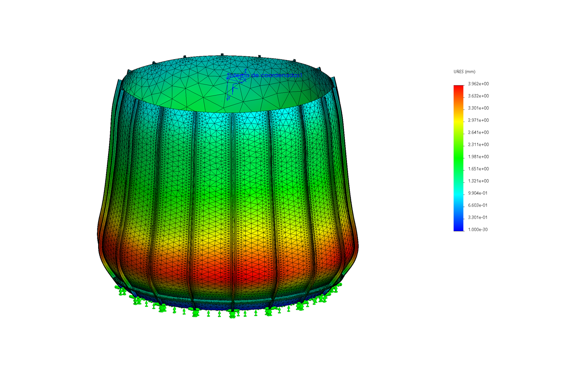Click legend value 2.311e+00

(478, 144)
